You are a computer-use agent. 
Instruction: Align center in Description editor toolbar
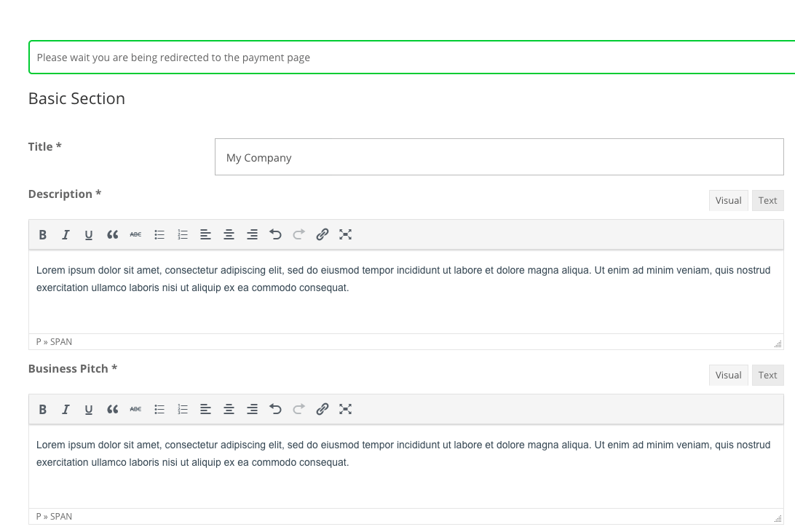coord(229,234)
